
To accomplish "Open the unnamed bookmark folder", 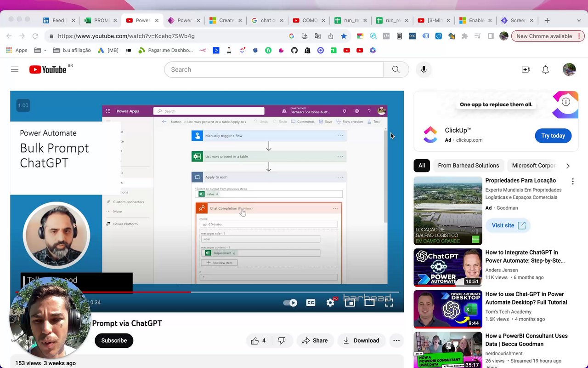I will tap(40, 50).
